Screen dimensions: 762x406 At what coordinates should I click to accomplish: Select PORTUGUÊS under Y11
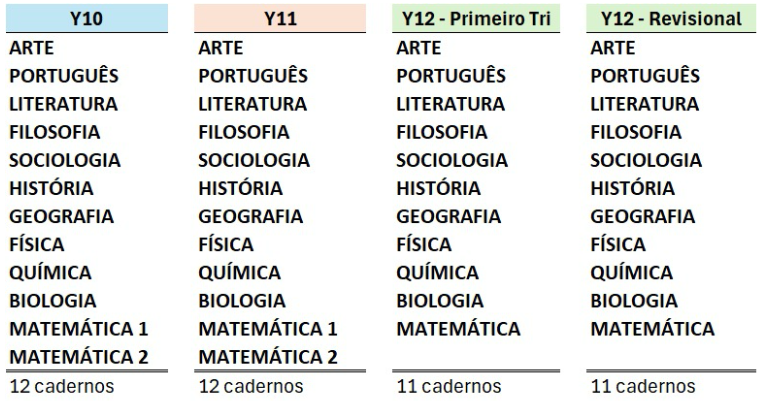pyautogui.click(x=253, y=76)
